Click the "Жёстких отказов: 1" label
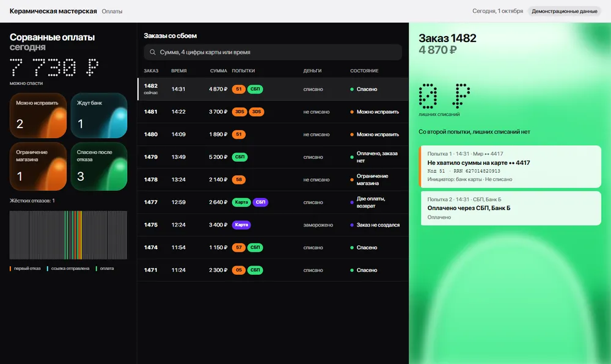Viewport: 611px width, 364px height. click(32, 201)
